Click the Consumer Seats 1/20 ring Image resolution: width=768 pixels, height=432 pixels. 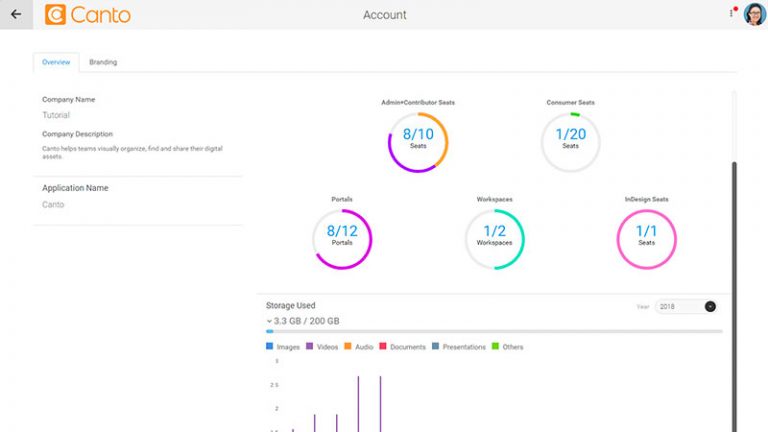pos(570,143)
